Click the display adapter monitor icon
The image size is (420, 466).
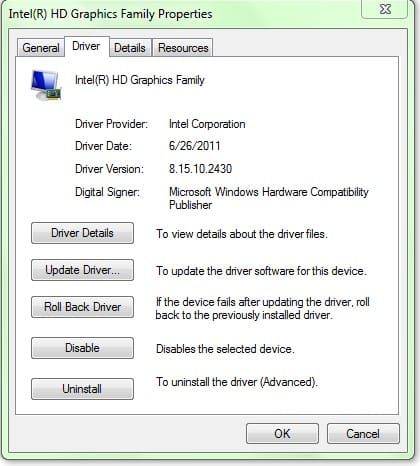tap(46, 85)
